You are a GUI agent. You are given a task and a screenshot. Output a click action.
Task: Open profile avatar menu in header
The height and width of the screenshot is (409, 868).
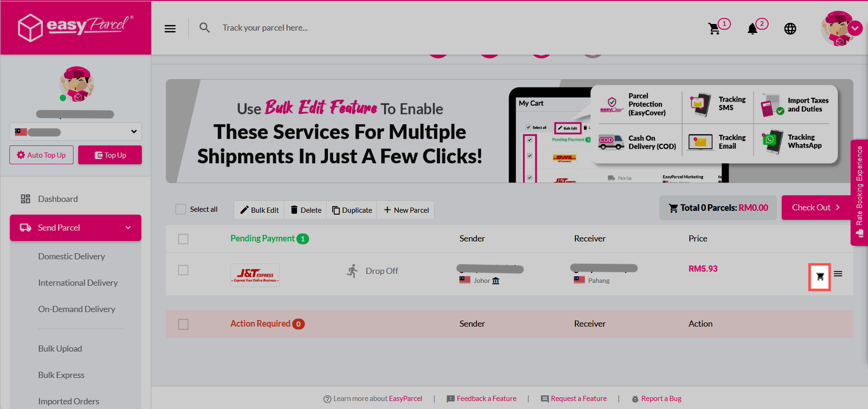[842, 28]
